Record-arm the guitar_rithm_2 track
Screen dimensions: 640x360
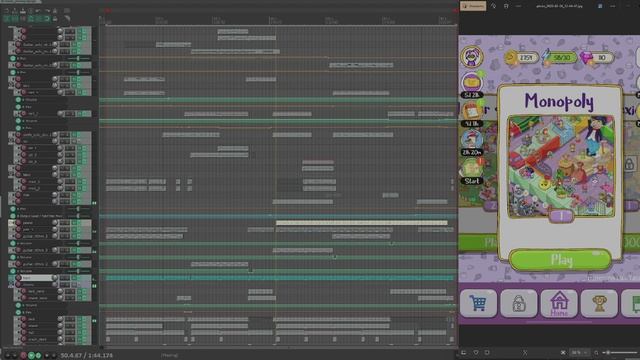tap(18, 264)
